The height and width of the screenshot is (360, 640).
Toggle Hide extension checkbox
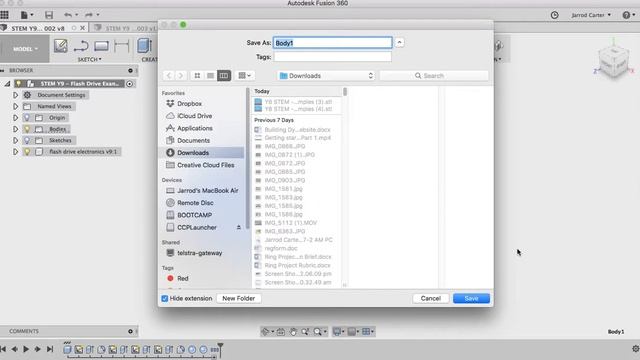tap(165, 299)
